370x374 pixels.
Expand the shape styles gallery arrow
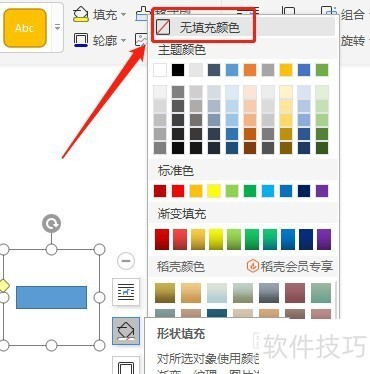pos(57,27)
